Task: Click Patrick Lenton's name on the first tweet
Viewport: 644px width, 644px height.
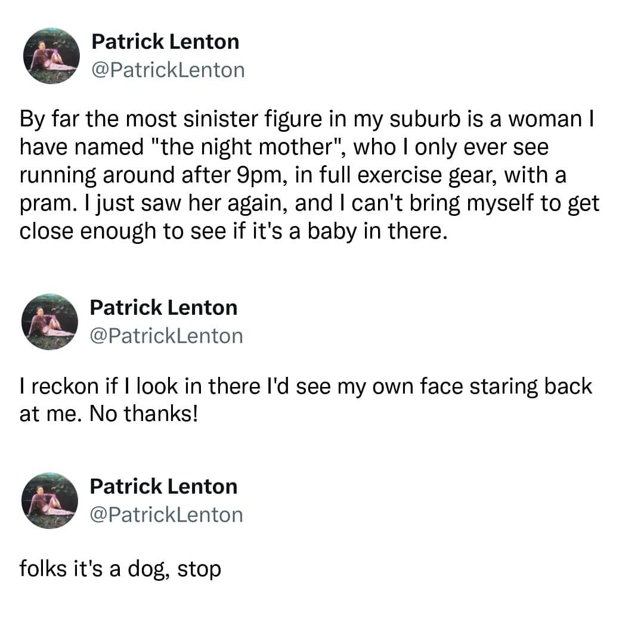Action: pos(165,42)
